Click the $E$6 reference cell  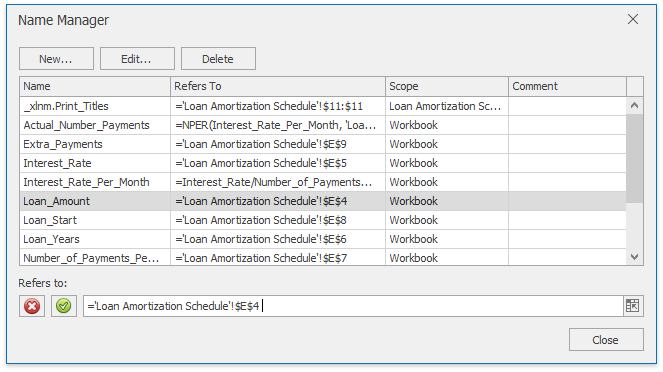(278, 239)
